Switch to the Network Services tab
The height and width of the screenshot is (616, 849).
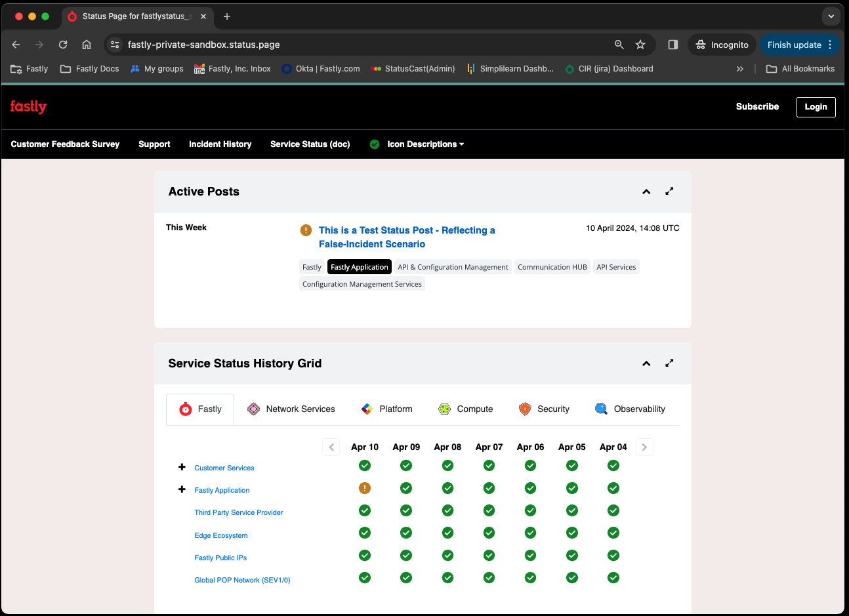pos(291,409)
